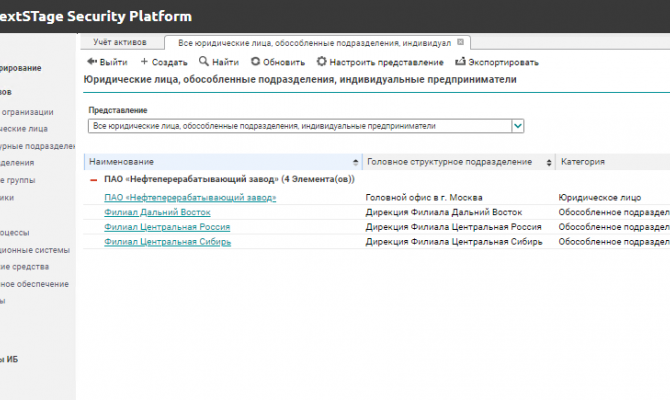Open ПАО «Нефтеперерабатывающий завод» link
Image resolution: width=670 pixels, height=400 pixels.
190,197
